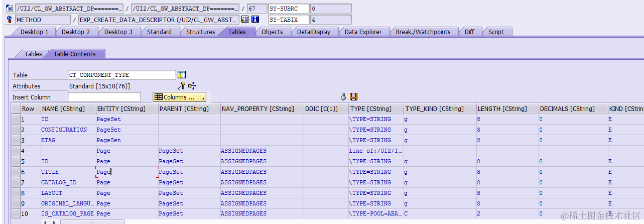Select the Tables main tab
Screen dimensions: 644x224
(x=237, y=32)
